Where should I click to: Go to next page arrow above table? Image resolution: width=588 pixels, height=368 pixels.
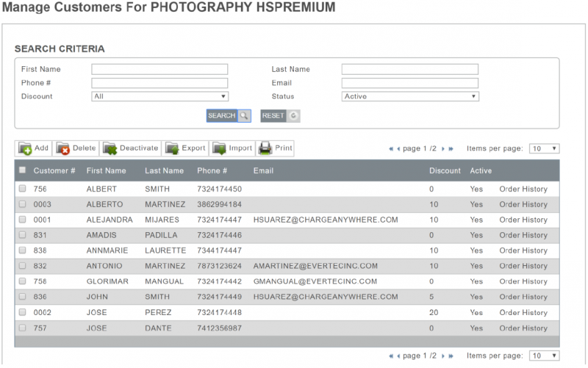point(442,149)
